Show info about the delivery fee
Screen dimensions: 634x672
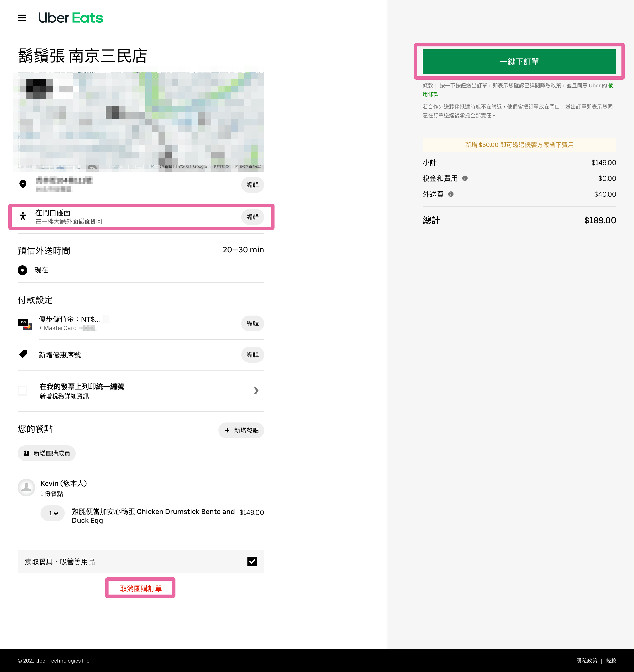451,194
